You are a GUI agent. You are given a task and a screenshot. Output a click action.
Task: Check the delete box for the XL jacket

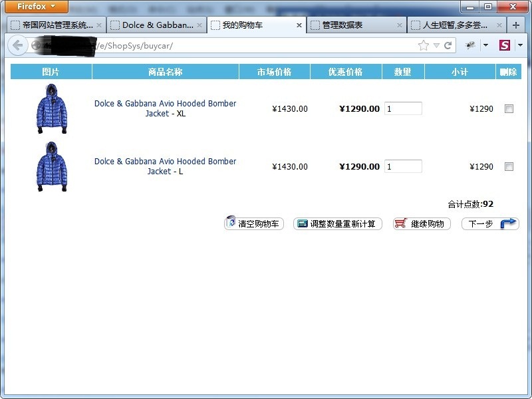509,108
